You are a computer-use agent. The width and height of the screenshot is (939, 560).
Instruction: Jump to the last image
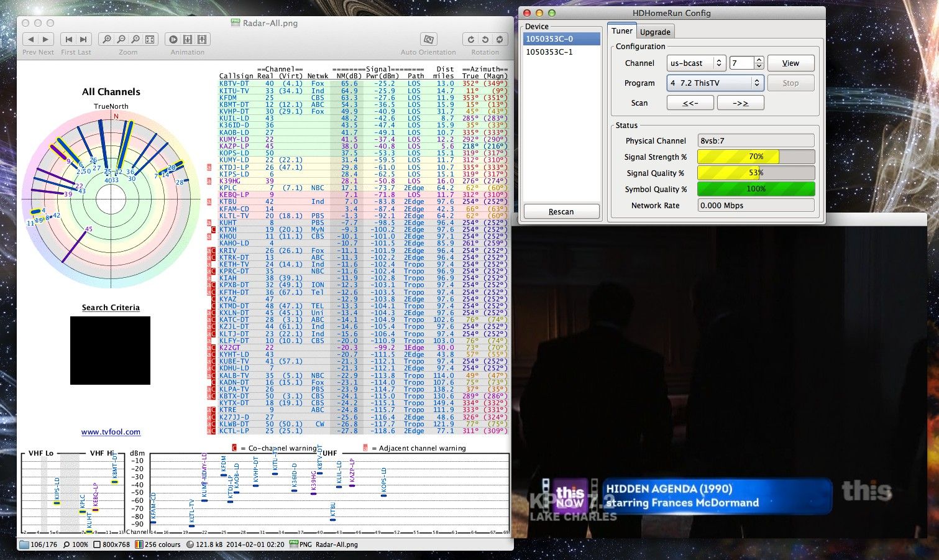pos(84,39)
